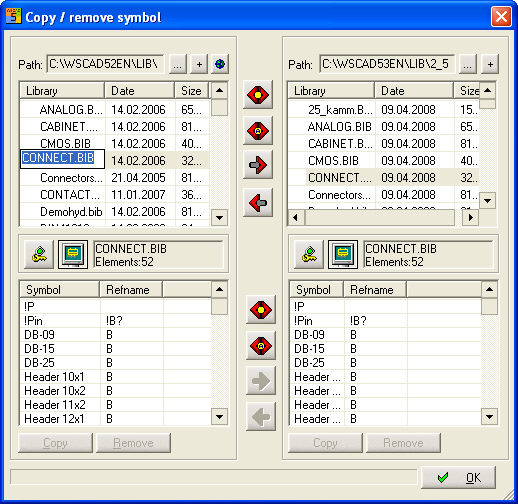Click key icon in left CONNECT.BIB panel
Image resolution: width=518 pixels, height=504 pixels.
click(x=39, y=254)
